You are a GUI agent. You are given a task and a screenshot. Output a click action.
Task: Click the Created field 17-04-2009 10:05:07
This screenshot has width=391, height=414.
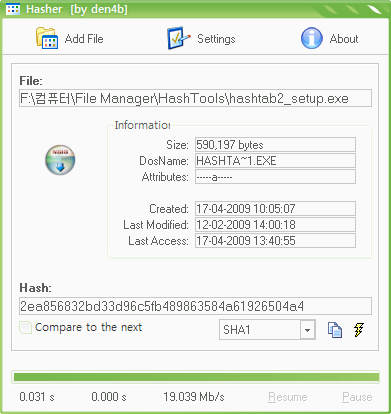tap(275, 209)
